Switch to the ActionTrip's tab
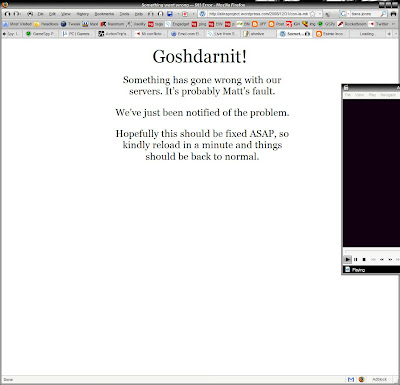 113,34
